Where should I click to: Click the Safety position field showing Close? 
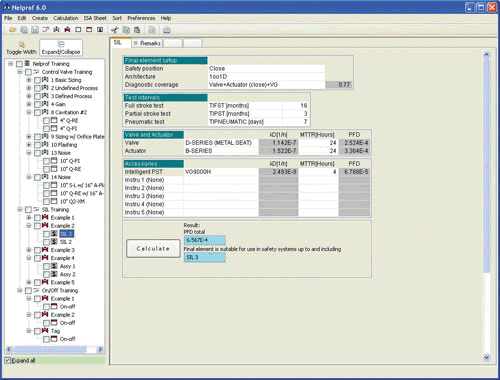[x=266, y=68]
